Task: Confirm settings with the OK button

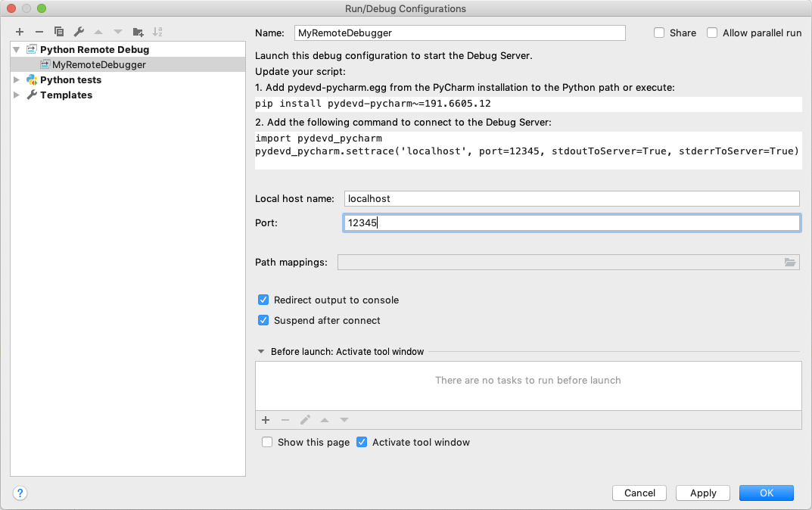Action: (766, 493)
